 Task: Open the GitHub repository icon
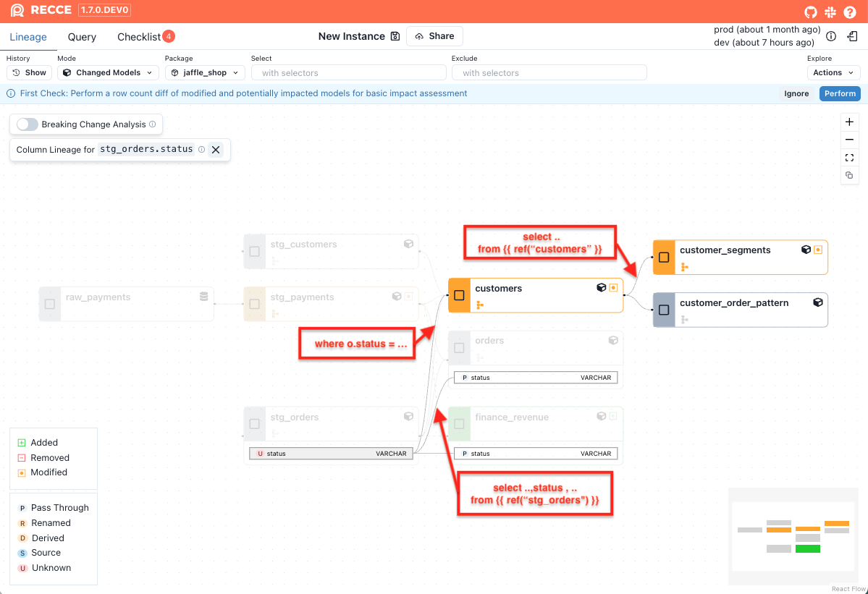pos(811,12)
